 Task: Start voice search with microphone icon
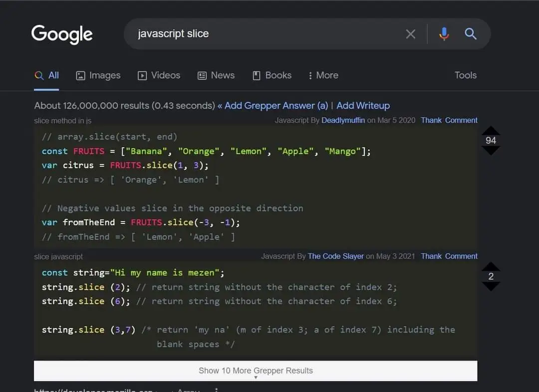coord(444,34)
